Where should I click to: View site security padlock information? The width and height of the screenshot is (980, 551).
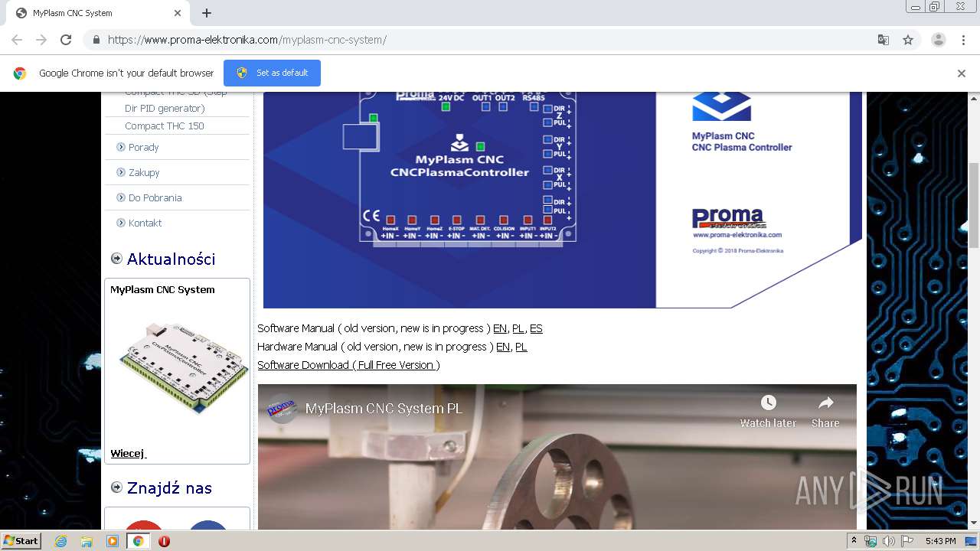[96, 40]
